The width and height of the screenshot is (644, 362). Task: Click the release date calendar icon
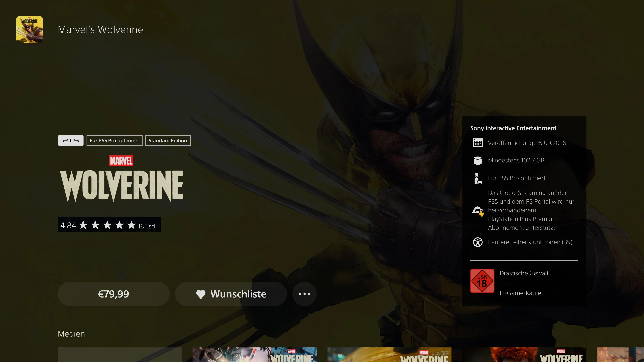coord(477,143)
